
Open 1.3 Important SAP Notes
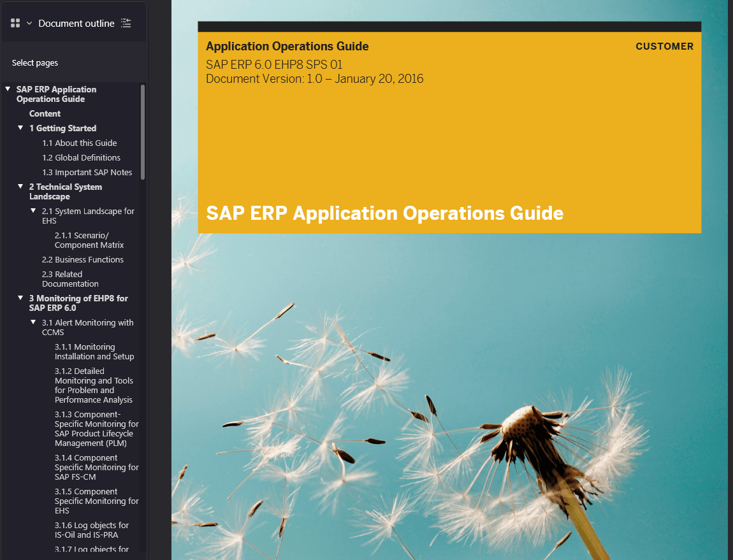87,172
